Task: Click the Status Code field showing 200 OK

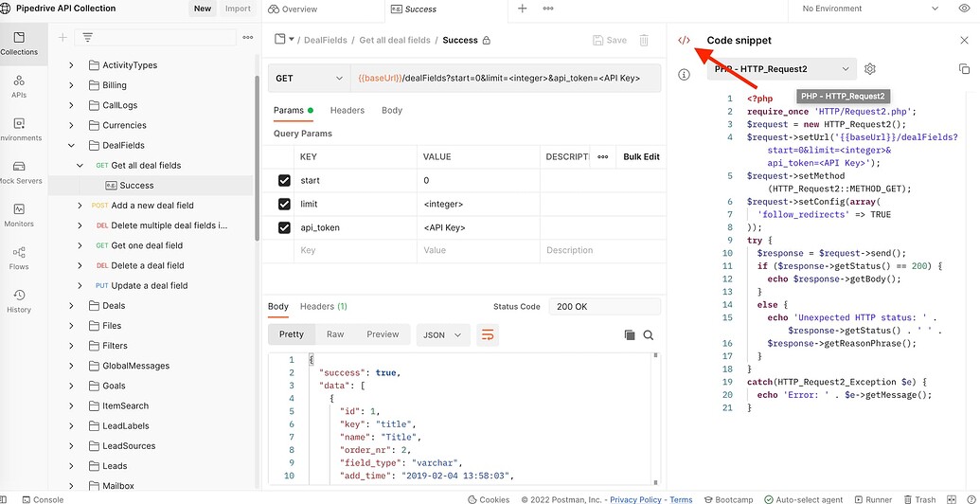Action: coord(604,306)
